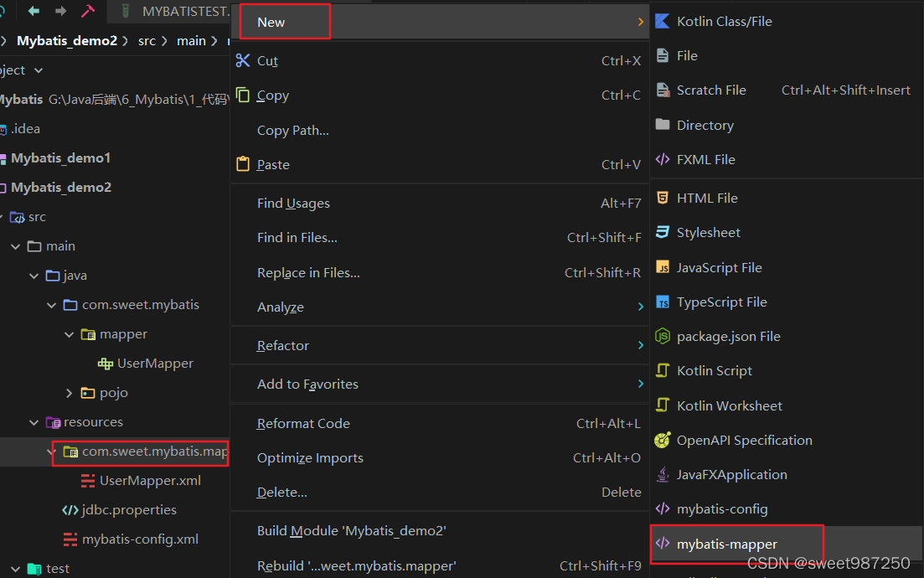
Task: Click the mybatis-config.xml file icon
Action: (70, 539)
